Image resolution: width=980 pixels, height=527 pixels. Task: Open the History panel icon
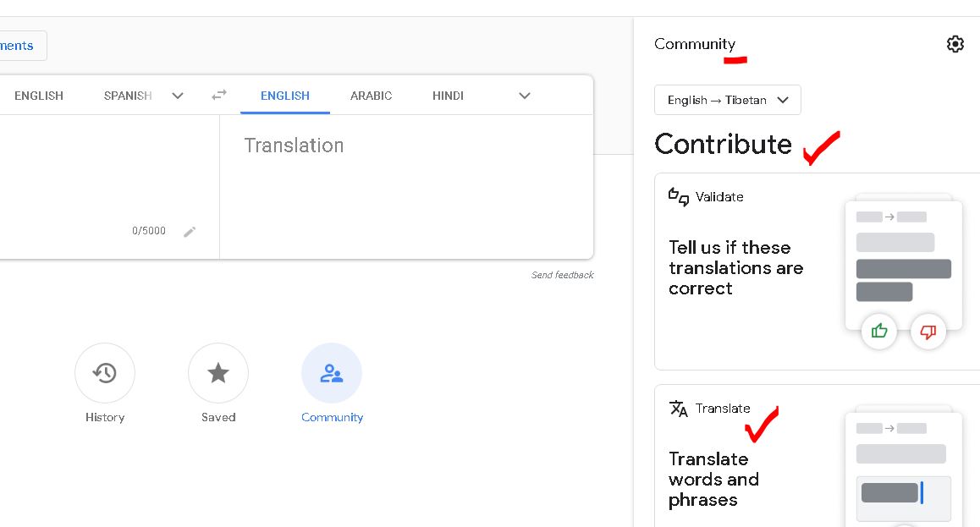[x=105, y=373]
